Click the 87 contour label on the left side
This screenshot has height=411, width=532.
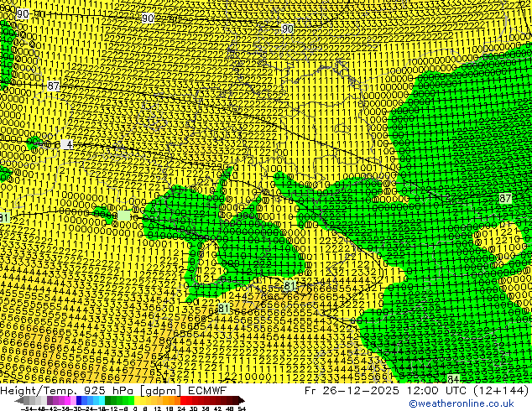pyautogui.click(x=53, y=86)
